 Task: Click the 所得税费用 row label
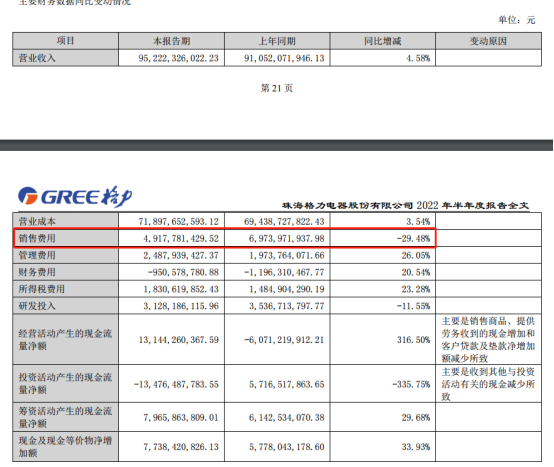pyautogui.click(x=42, y=289)
